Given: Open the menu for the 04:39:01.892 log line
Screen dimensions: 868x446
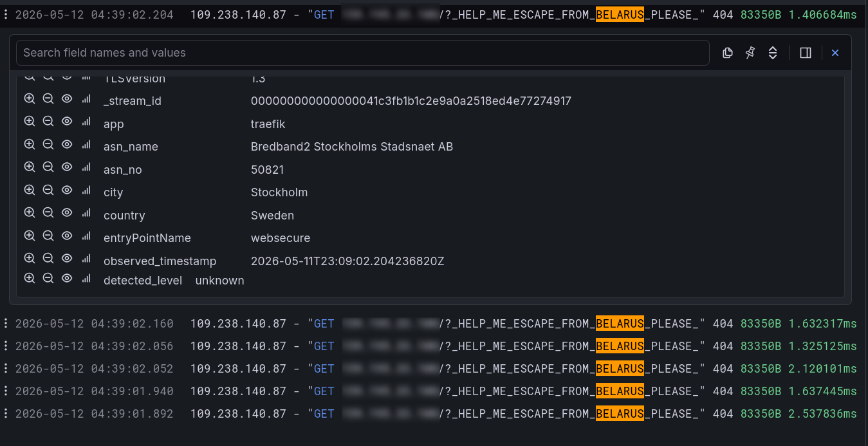Looking at the screenshot, I should 6,413.
